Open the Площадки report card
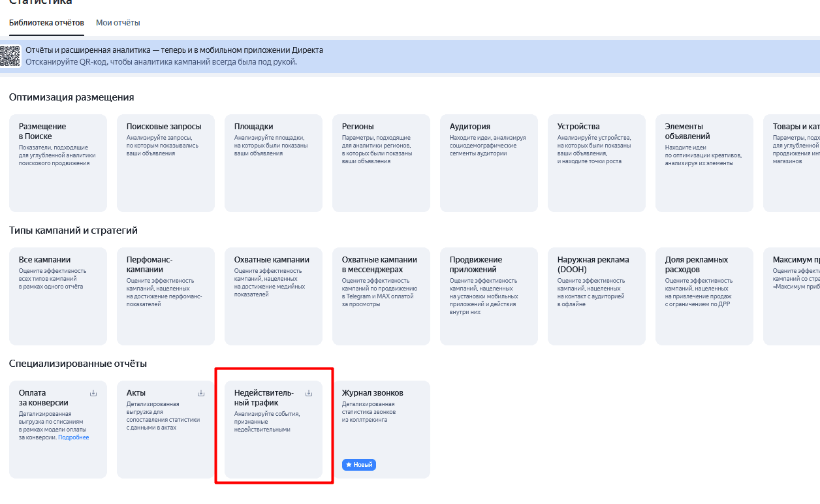This screenshot has width=820, height=504. pyautogui.click(x=274, y=163)
